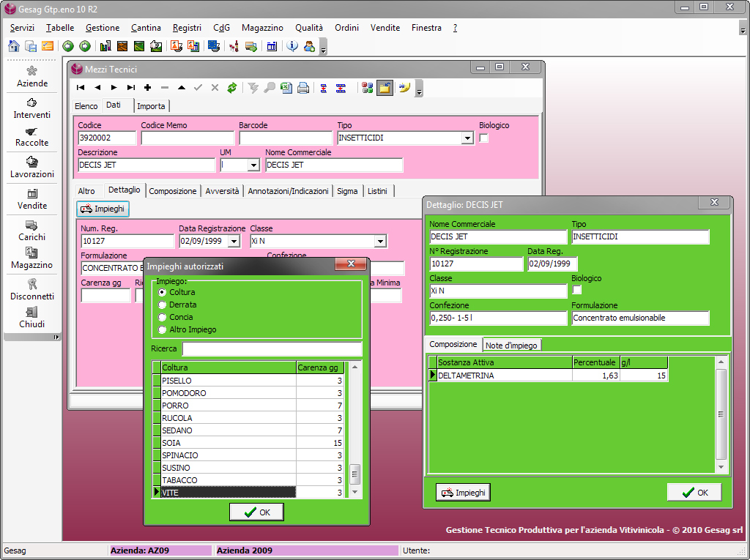The image size is (750, 560).
Task: Click the Home icon in main toolbar
Action: coord(14,46)
